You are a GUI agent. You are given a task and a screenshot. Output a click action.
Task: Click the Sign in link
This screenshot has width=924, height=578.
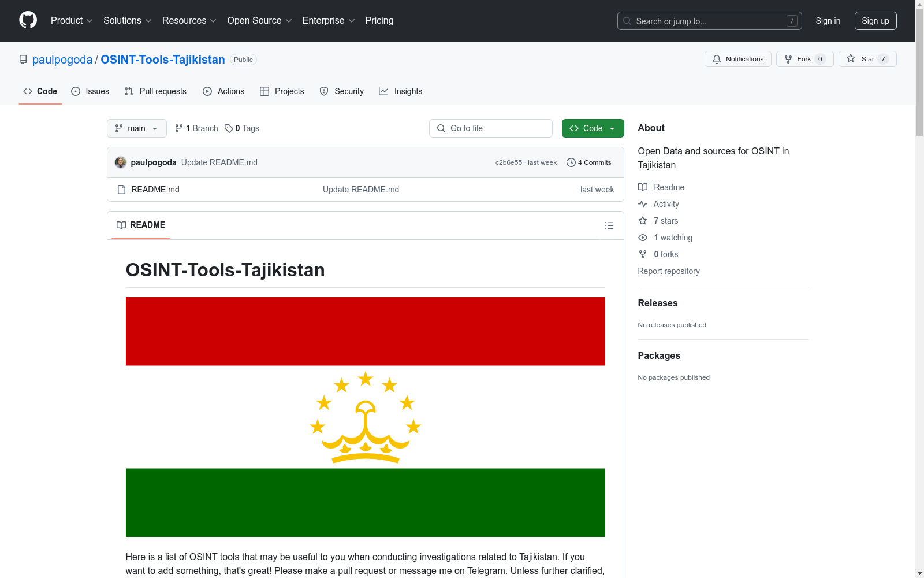click(x=828, y=21)
